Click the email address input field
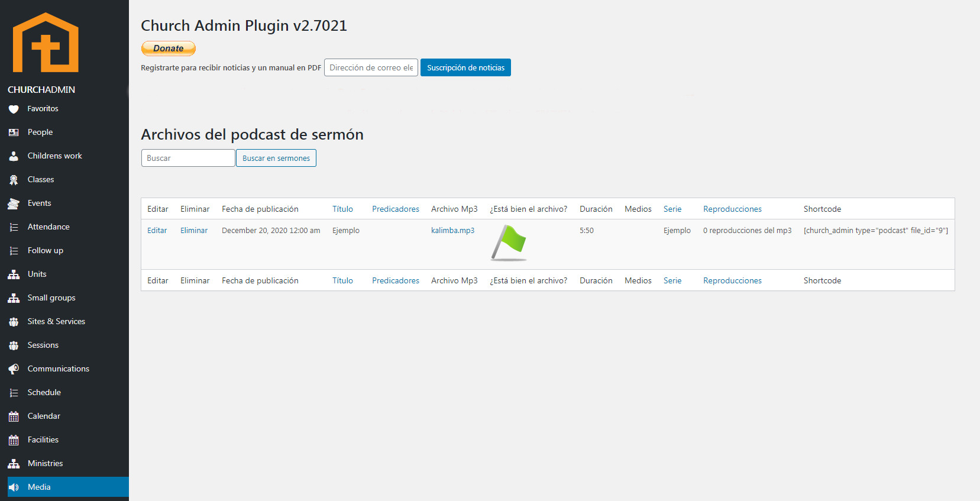The image size is (980, 501). coord(371,68)
